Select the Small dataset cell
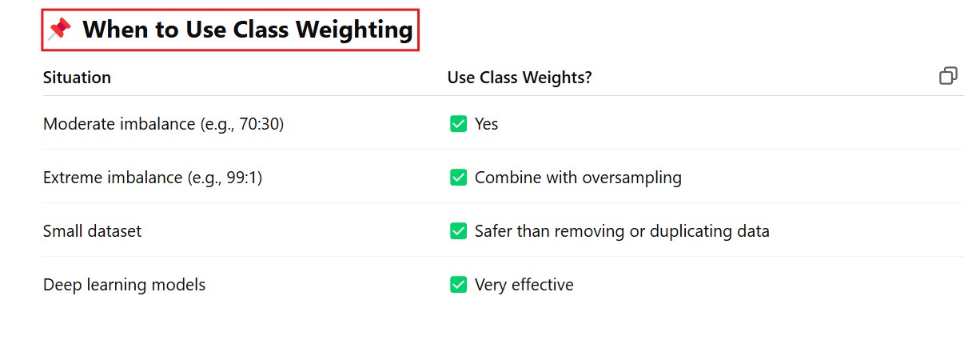Screen dimensions: 980x344 pos(92,231)
